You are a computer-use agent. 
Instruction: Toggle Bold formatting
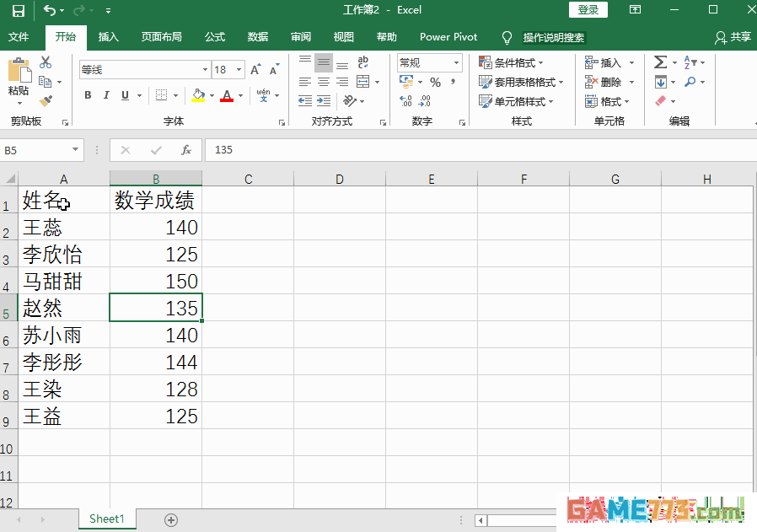click(x=88, y=95)
